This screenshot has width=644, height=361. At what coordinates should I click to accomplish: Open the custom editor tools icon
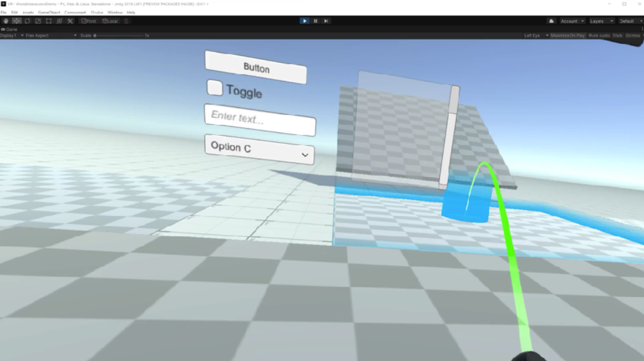coord(70,21)
